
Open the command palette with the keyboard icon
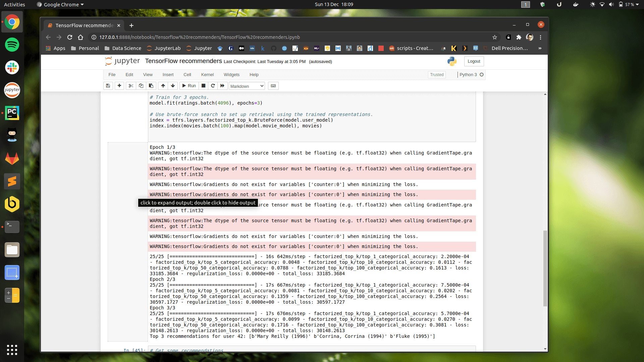(273, 86)
